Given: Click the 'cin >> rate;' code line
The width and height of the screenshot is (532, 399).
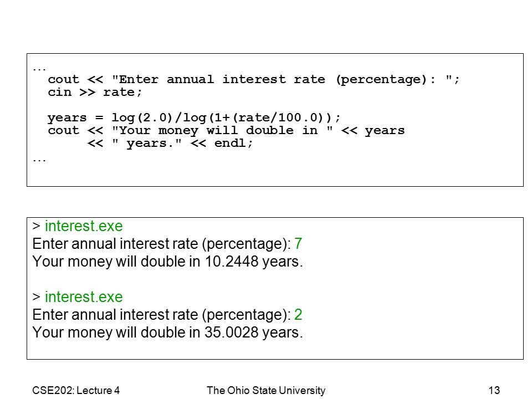Looking at the screenshot, I should tap(95, 93).
